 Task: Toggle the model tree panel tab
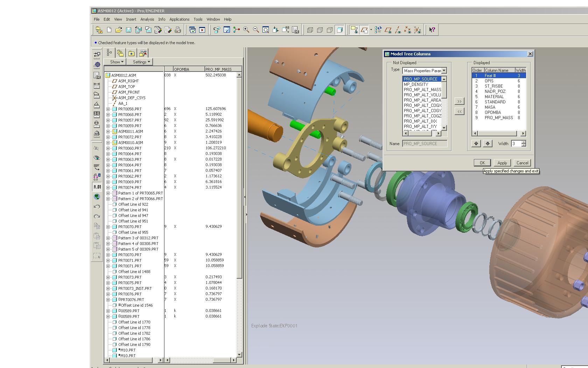109,53
